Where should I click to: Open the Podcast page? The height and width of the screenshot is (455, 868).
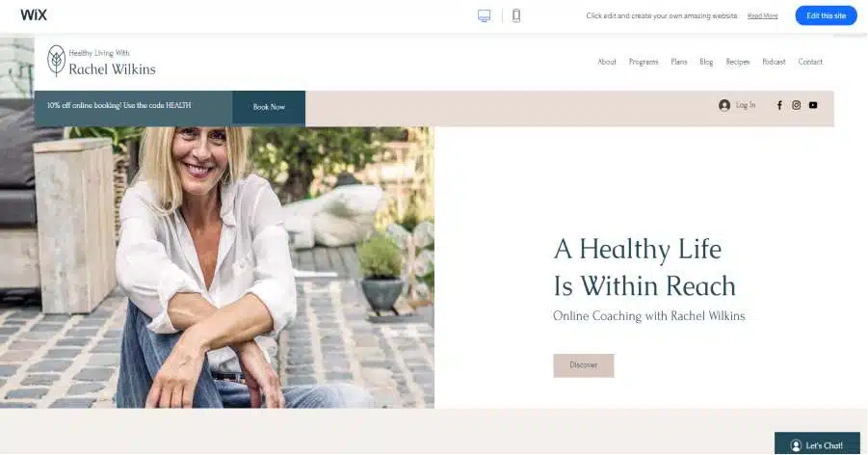pyautogui.click(x=774, y=62)
